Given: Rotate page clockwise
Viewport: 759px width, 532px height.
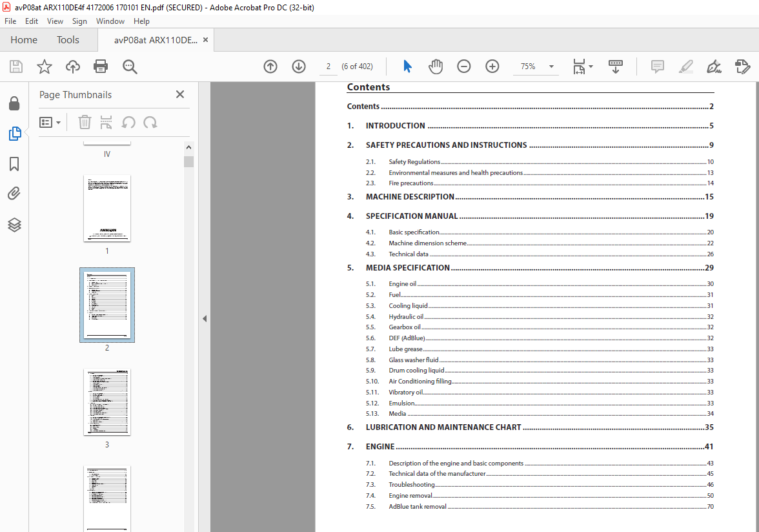Looking at the screenshot, I should pyautogui.click(x=150, y=122).
